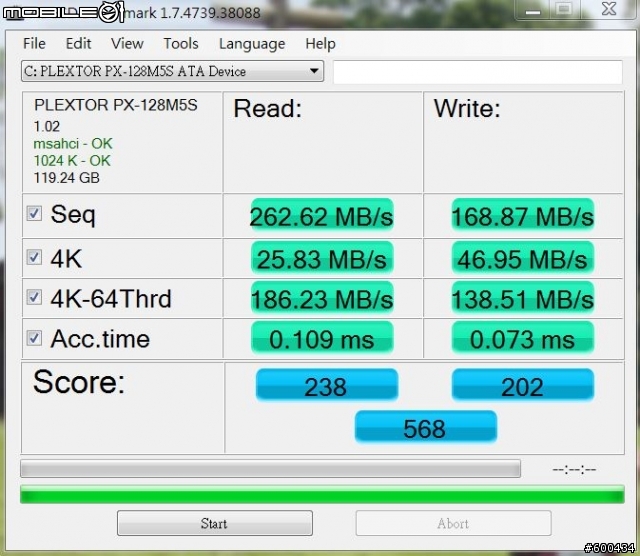Click the PLEXTOR PX-128M5S device name label
This screenshot has width=640, height=556.
[x=116, y=105]
